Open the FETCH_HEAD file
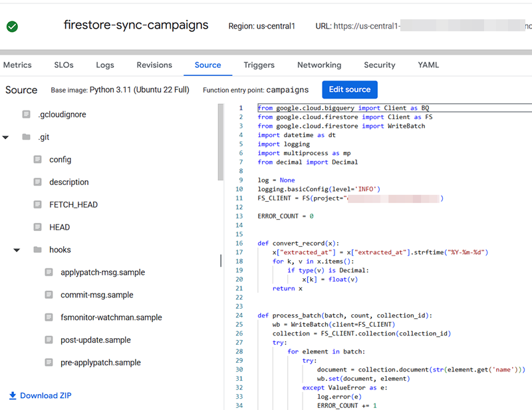532x410 pixels. (x=73, y=205)
